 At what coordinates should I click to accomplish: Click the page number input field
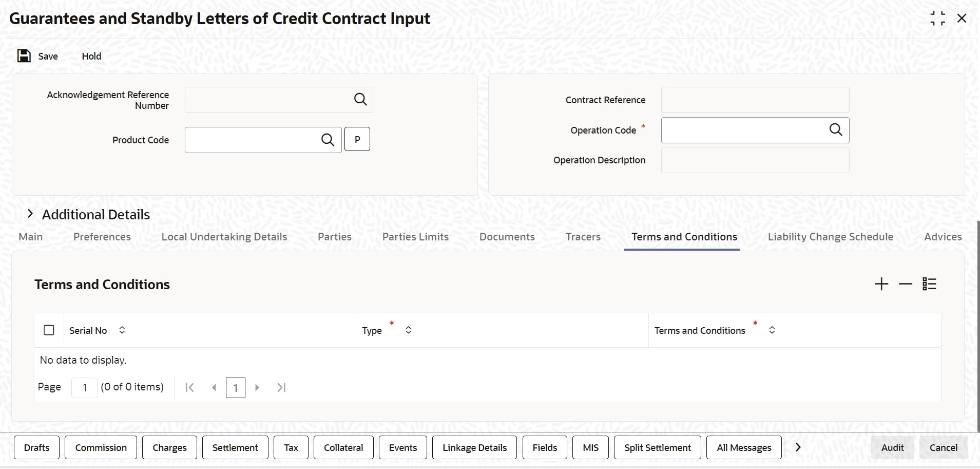[x=85, y=387]
